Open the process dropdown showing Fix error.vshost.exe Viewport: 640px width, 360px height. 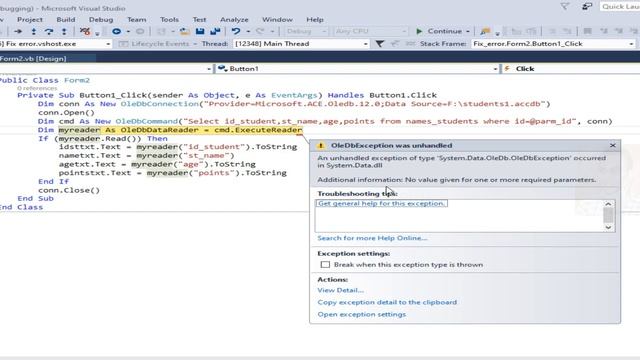[x=108, y=44]
